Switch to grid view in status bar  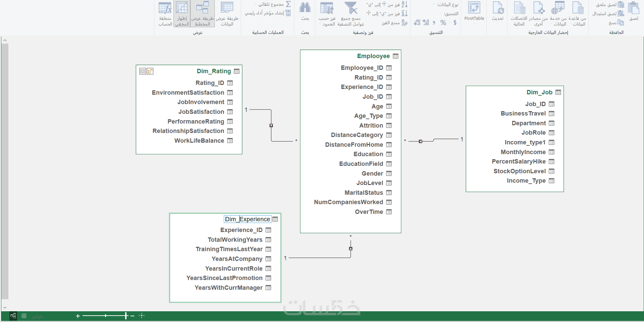click(x=24, y=316)
